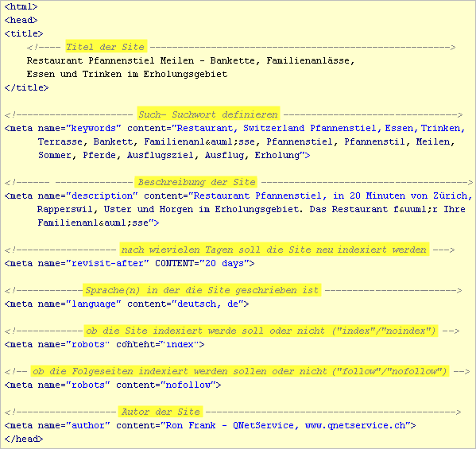The height and width of the screenshot is (449, 476).
Task: Click keywords line starting with 'Terrasse, Bankett'
Action: tap(246, 141)
